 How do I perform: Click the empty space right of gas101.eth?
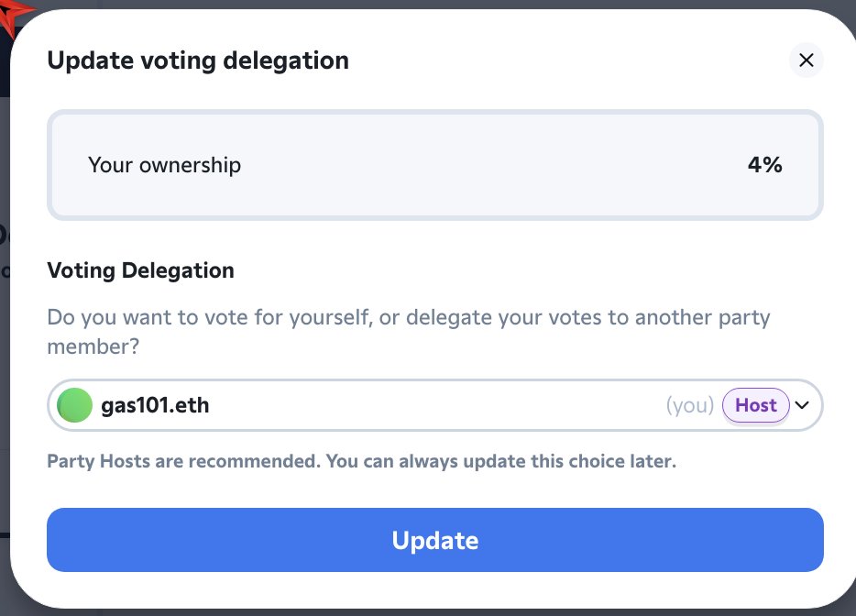(431, 405)
